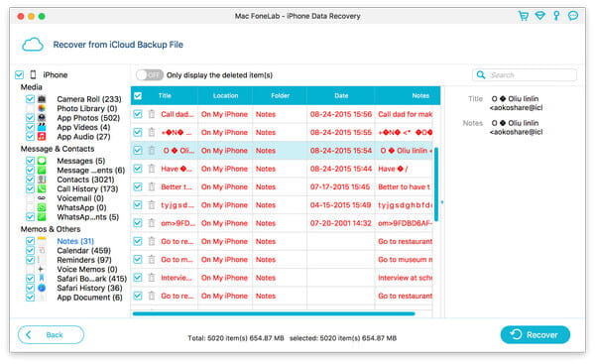Click trash icon beside Call dad note
The height and width of the screenshot is (364, 595).
pyautogui.click(x=152, y=114)
